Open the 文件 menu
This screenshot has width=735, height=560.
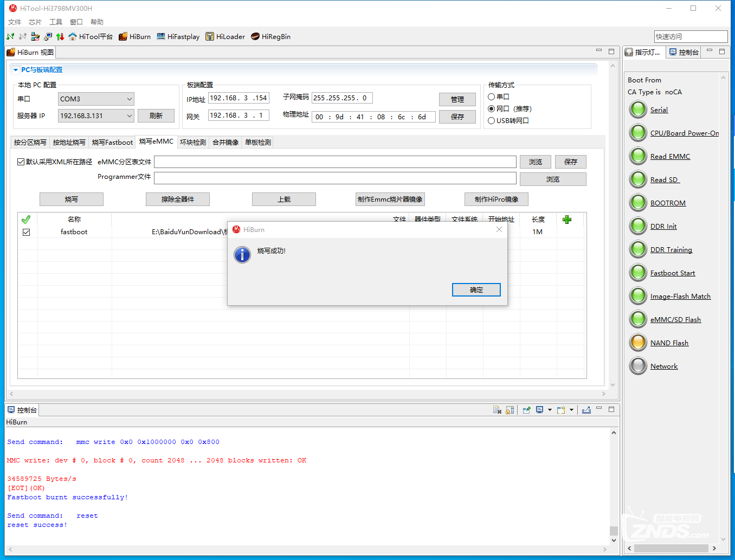pos(15,22)
